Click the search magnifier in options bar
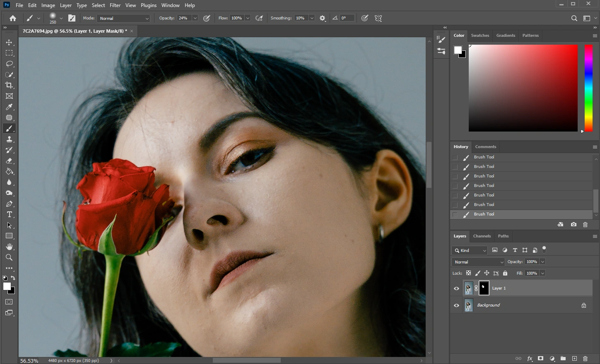This screenshot has height=364, width=600. click(574, 18)
